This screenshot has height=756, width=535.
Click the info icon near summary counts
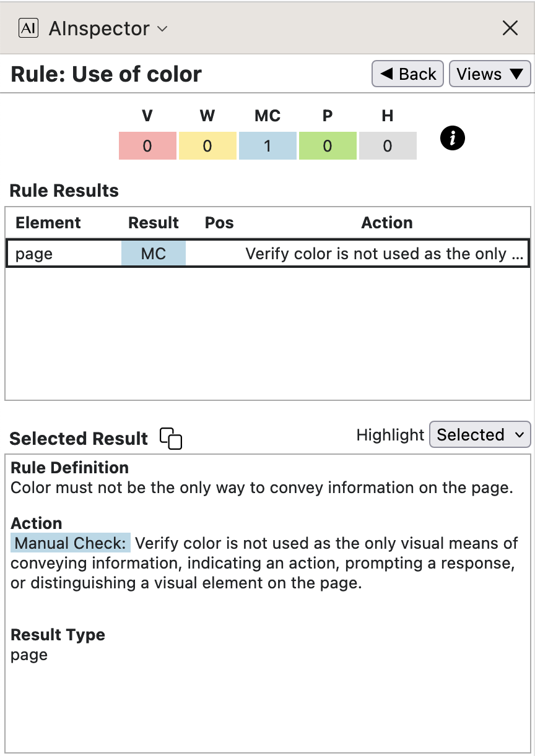coord(453,139)
